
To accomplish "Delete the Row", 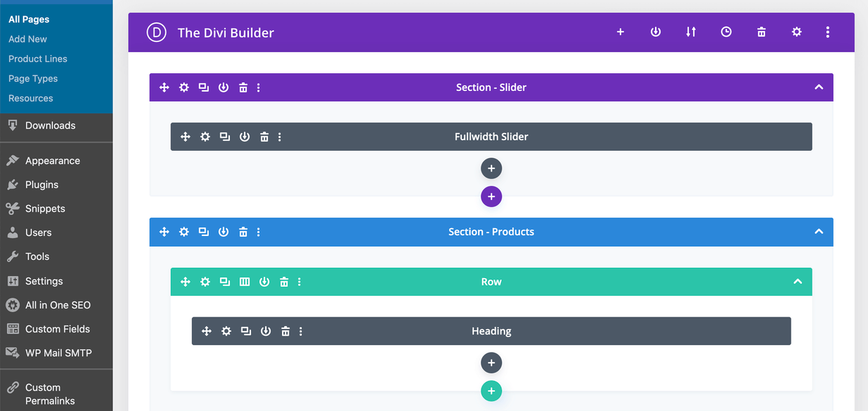I will pyautogui.click(x=284, y=282).
